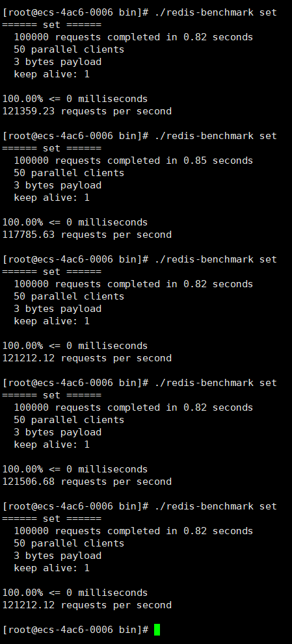Click the last 121212.12 requests per second line

[x=86, y=605]
